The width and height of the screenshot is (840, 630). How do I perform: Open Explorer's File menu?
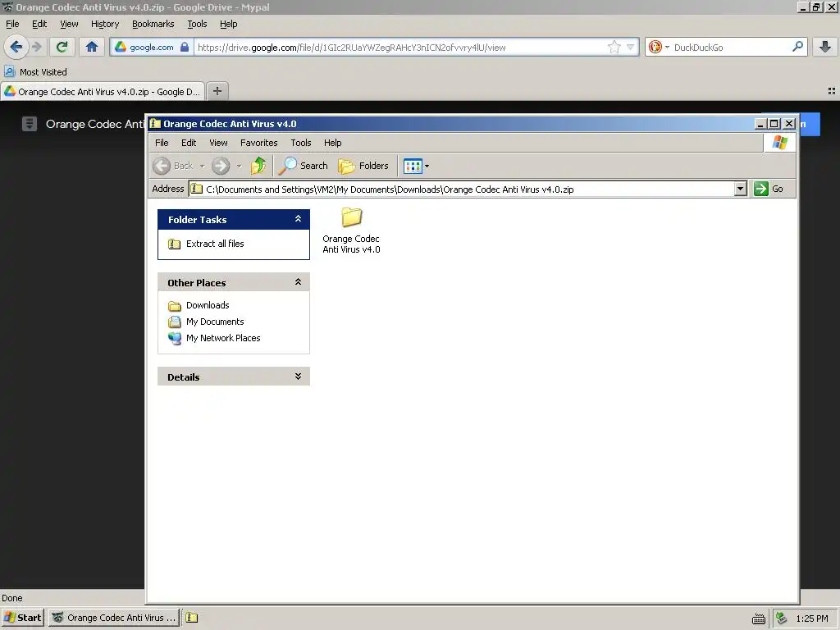click(162, 143)
